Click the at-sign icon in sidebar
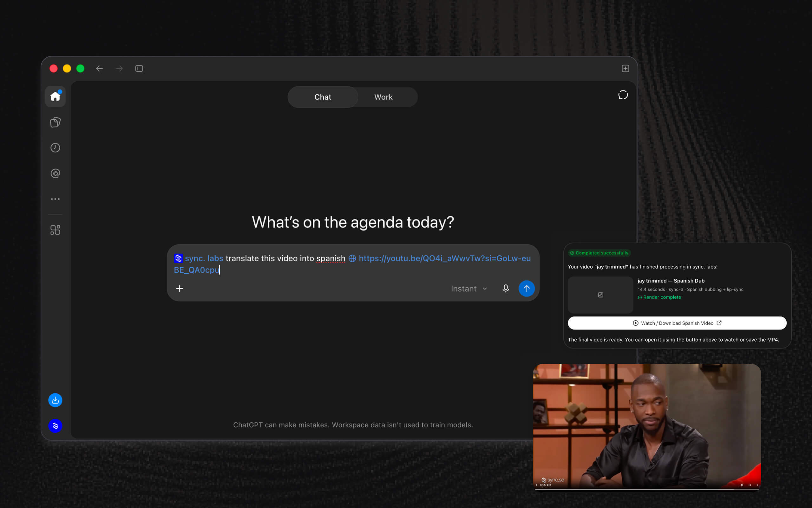Image resolution: width=812 pixels, height=508 pixels. coord(56,173)
